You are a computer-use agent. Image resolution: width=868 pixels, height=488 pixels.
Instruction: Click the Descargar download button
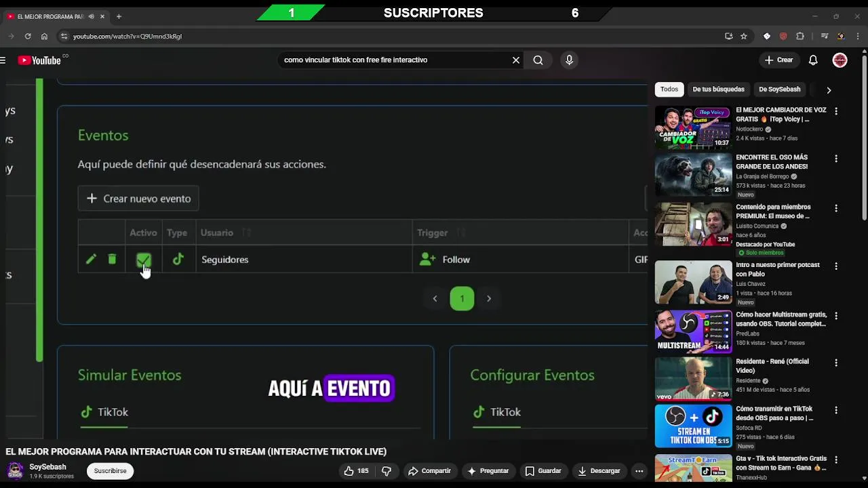pyautogui.click(x=599, y=471)
